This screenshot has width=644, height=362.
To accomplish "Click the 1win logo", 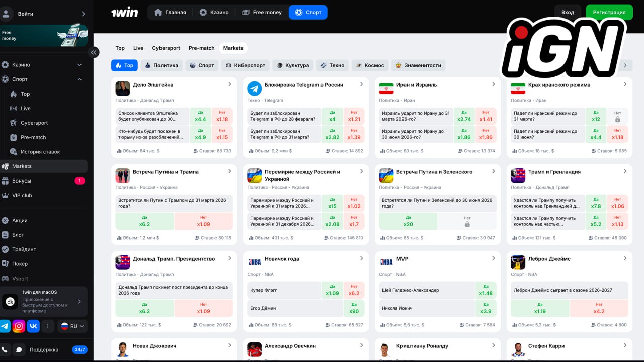I will tap(124, 12).
